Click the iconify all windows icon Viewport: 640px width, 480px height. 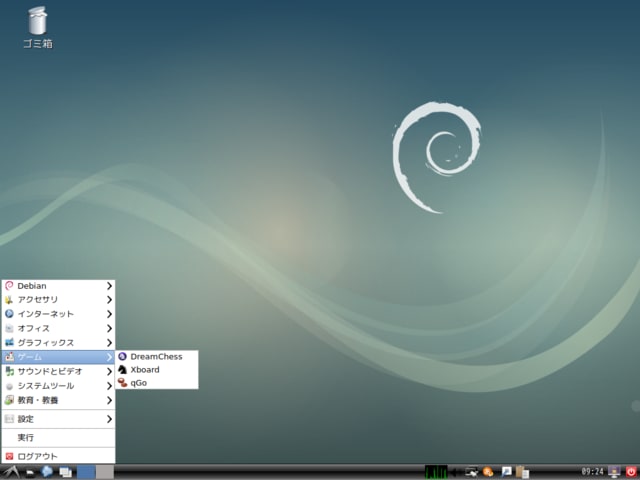click(65, 472)
